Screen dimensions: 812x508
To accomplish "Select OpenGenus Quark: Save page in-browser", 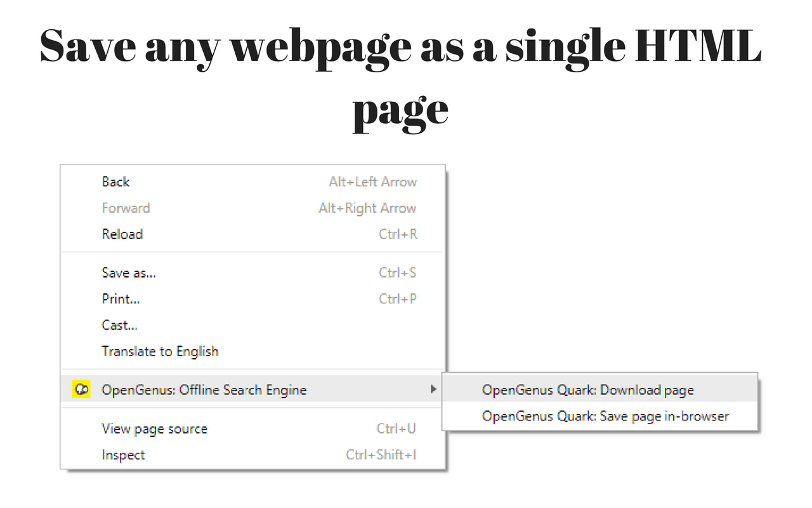I will coord(600,417).
